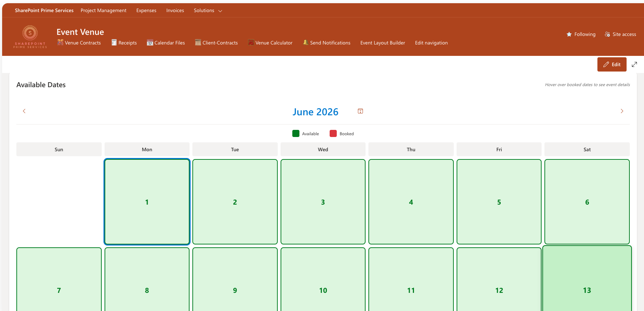
Task: Click the Following text label
Action: (585, 34)
